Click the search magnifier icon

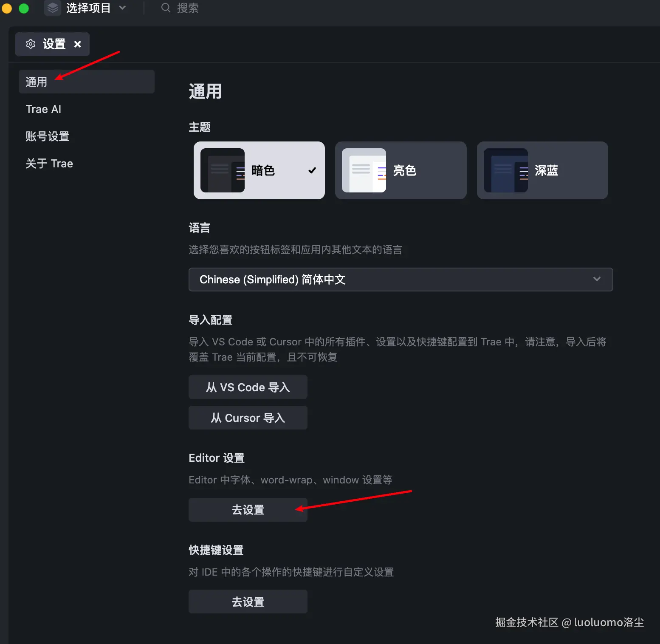(x=166, y=8)
